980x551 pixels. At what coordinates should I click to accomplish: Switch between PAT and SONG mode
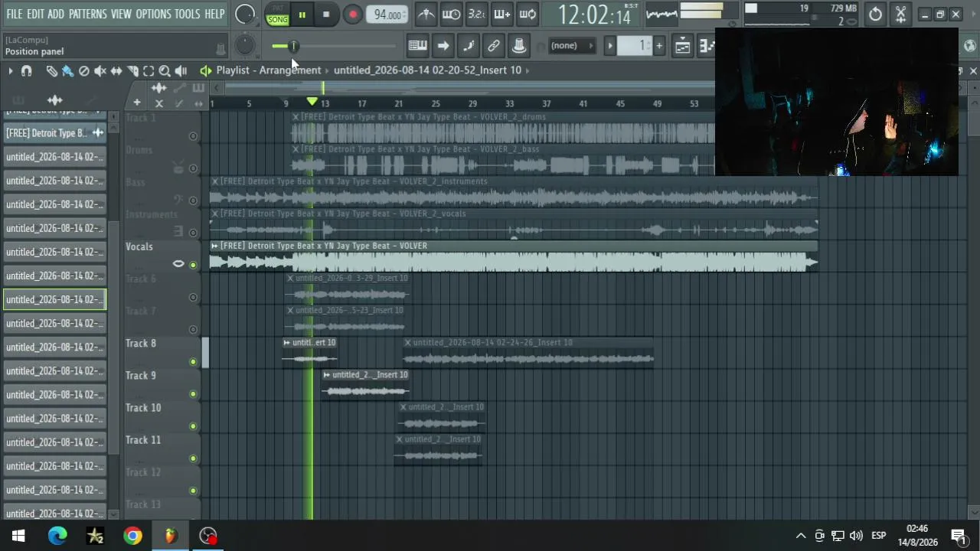[278, 15]
